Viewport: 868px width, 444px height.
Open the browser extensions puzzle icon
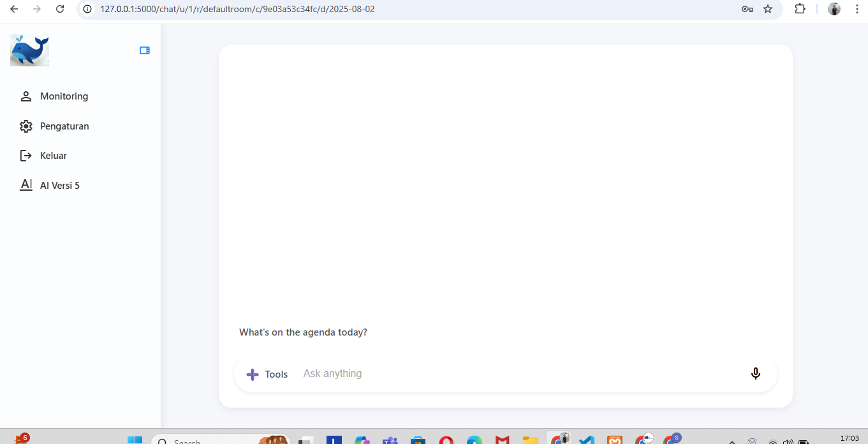click(800, 9)
